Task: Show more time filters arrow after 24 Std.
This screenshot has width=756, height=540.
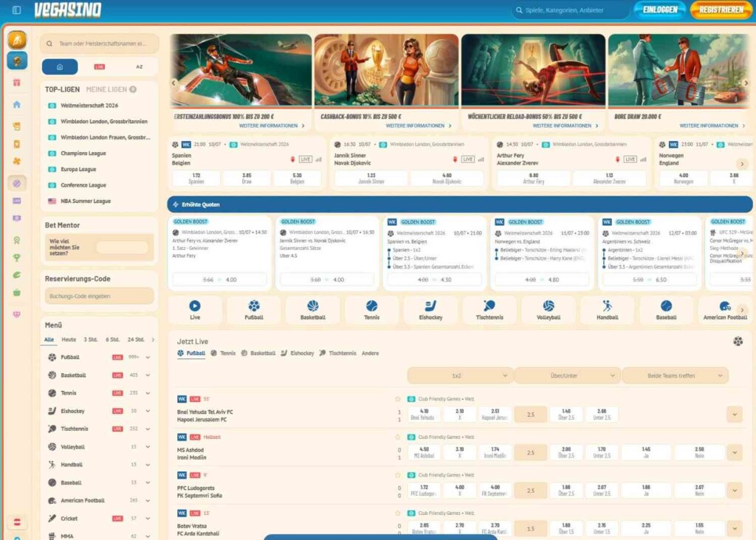Action: point(153,339)
